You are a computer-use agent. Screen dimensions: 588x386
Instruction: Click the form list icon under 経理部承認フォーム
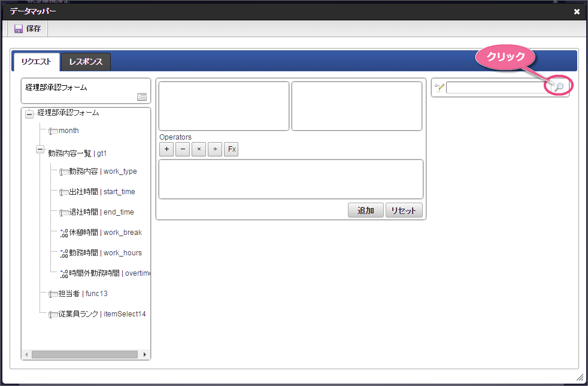point(142,97)
